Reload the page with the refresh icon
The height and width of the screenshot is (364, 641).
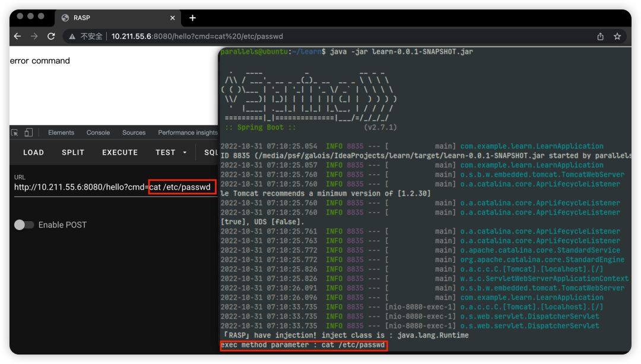(51, 36)
